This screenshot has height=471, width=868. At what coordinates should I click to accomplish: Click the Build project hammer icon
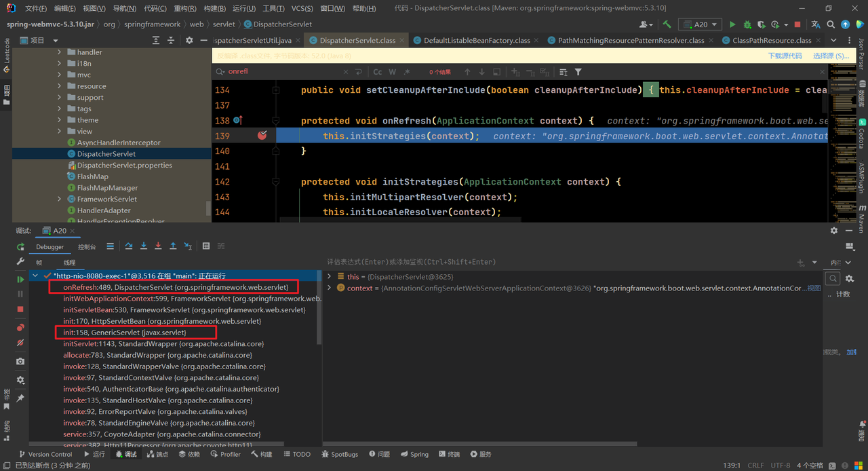pos(667,24)
